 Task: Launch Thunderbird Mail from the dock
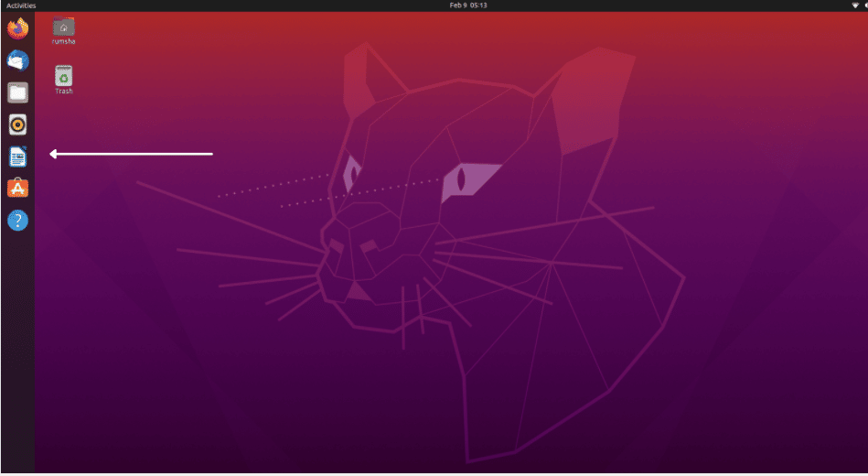(x=17, y=60)
